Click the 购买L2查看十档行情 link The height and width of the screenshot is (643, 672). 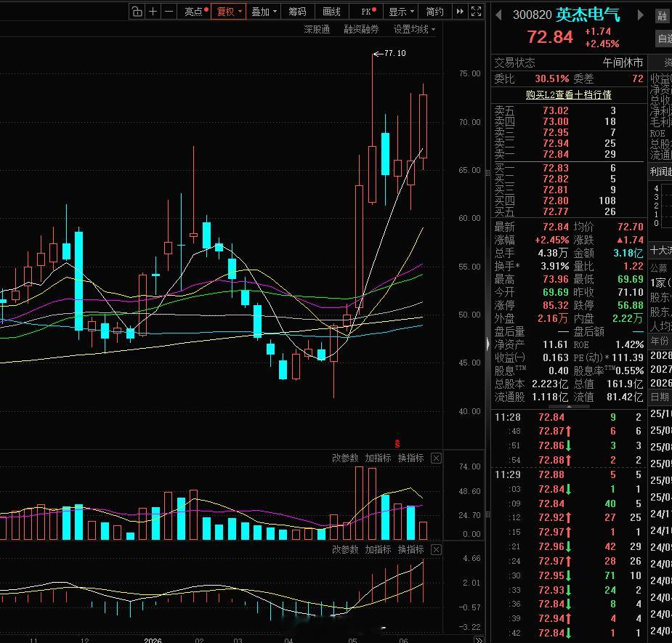[568, 94]
